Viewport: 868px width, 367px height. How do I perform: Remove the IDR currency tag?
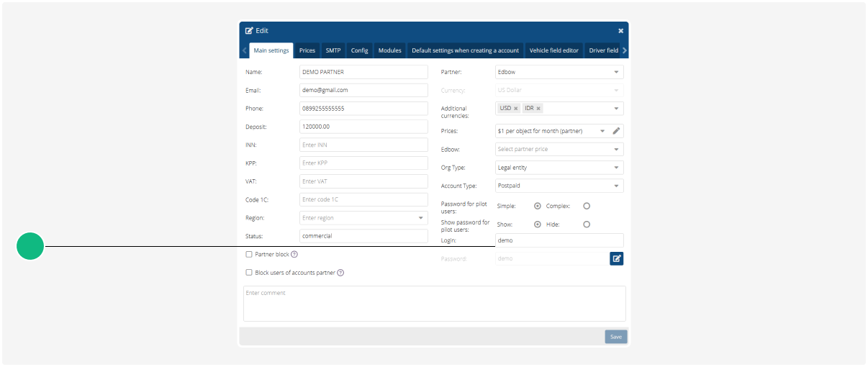[538, 109]
